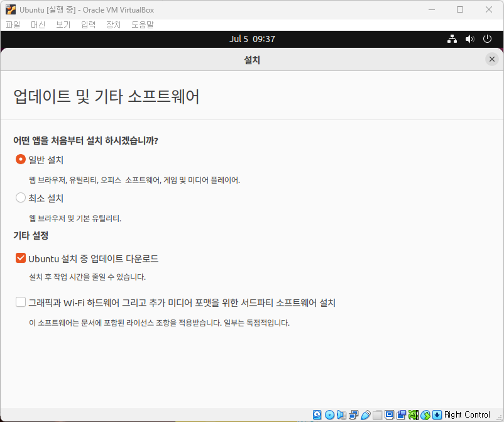
Task: Minimize the VirtualBox window
Action: pos(432,9)
